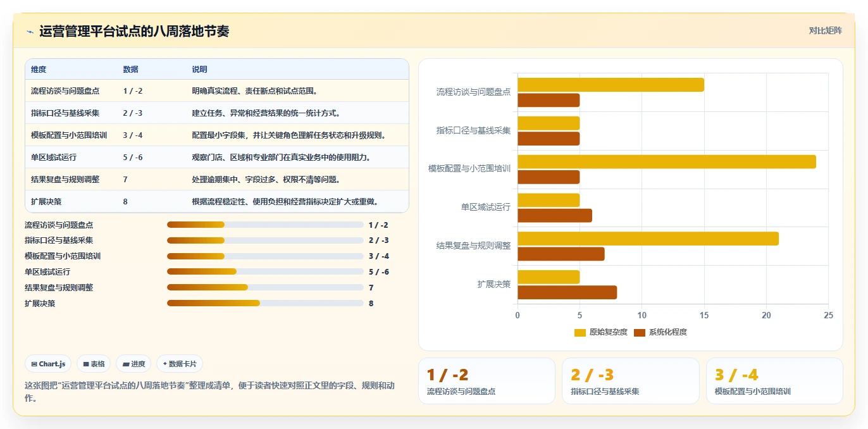This screenshot has height=429, width=868.
Task: Click progress bar for 单区域试运行
Action: click(265, 271)
